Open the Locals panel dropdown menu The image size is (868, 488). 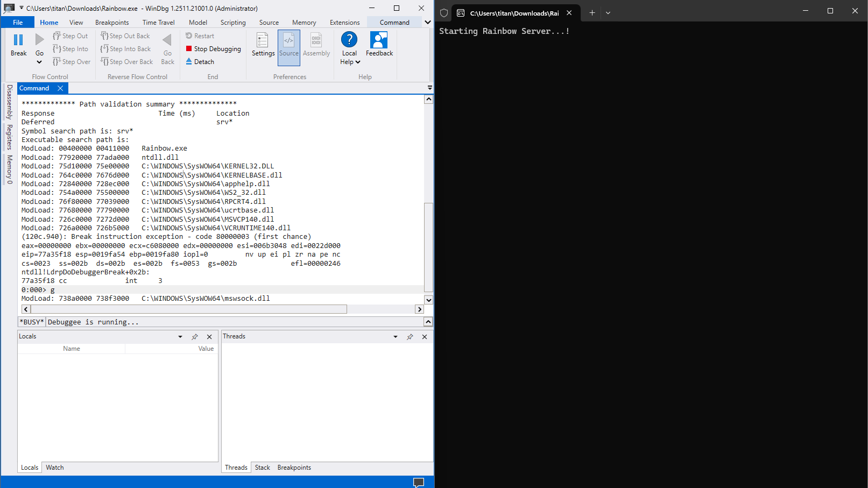pyautogui.click(x=180, y=337)
